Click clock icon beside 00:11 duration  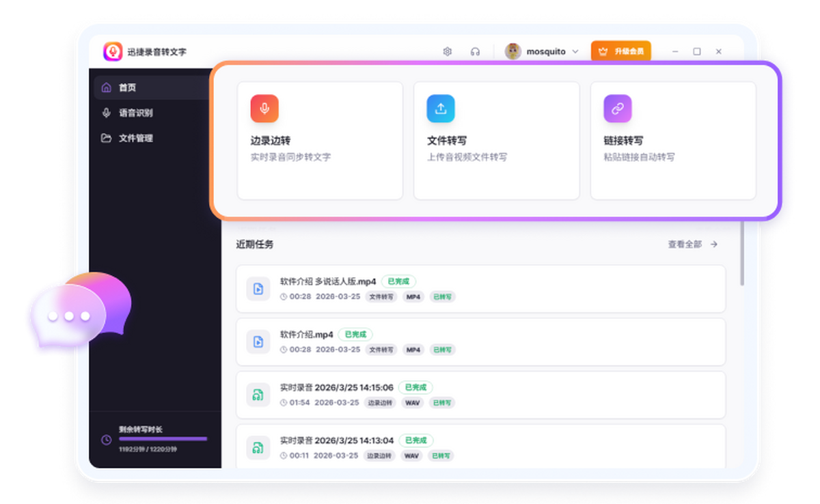point(284,456)
